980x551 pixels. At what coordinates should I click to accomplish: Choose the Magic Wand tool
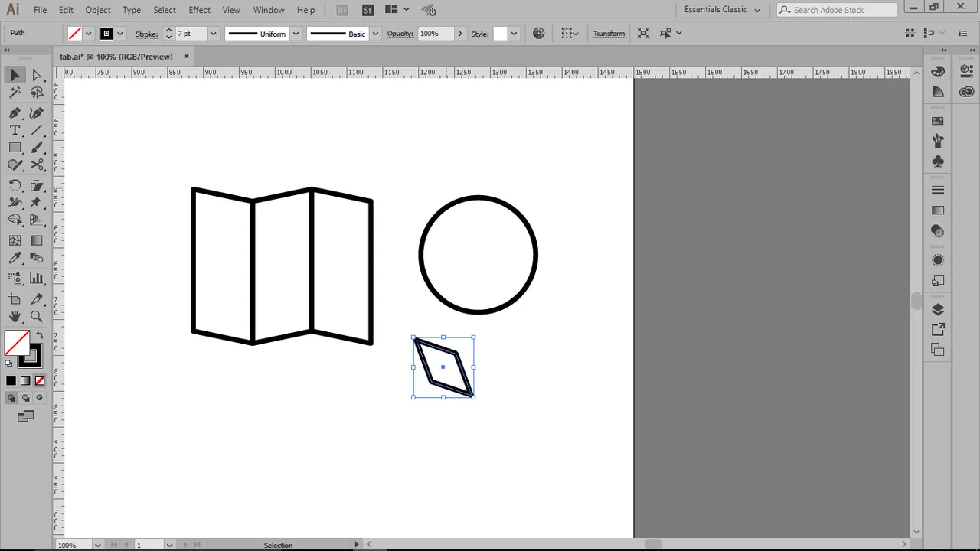(x=15, y=93)
